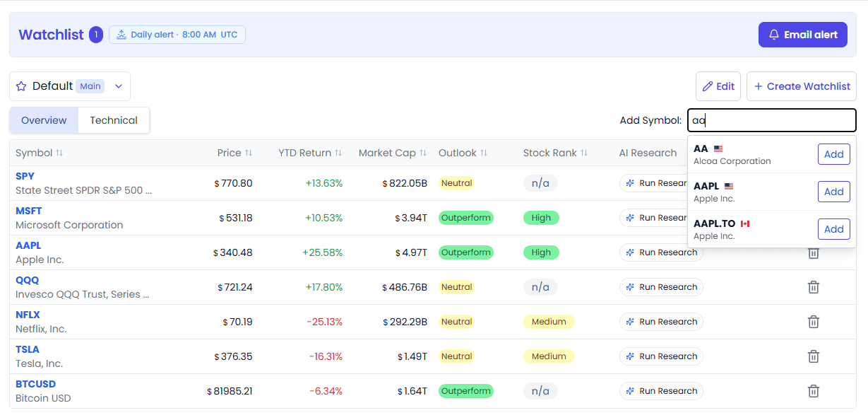Sort by Outlook column arrows

point(484,153)
